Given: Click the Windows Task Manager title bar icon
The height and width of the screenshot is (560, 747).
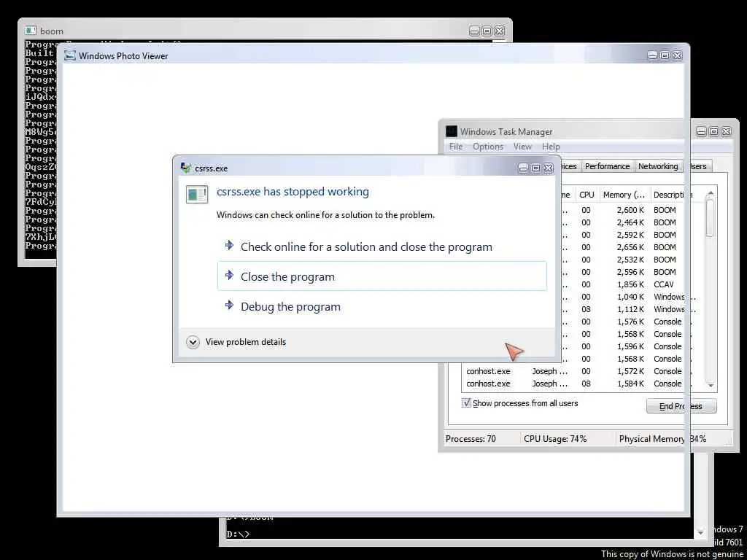Looking at the screenshot, I should [x=451, y=131].
